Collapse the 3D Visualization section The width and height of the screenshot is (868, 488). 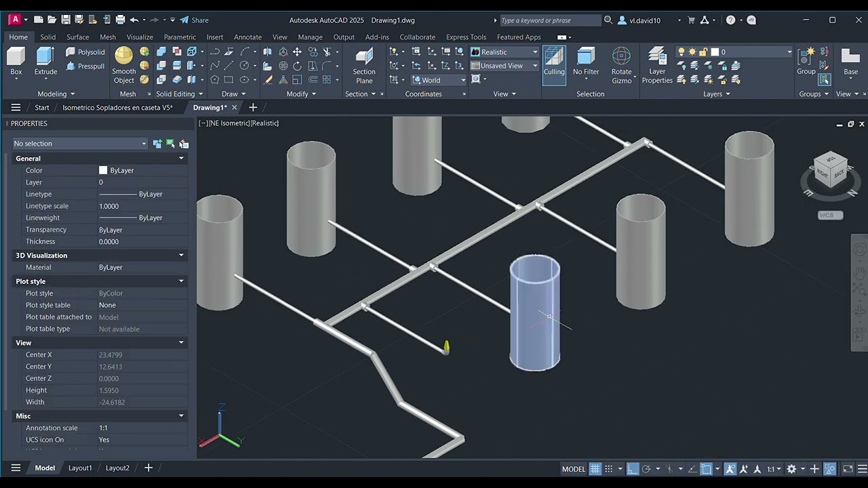click(181, 256)
